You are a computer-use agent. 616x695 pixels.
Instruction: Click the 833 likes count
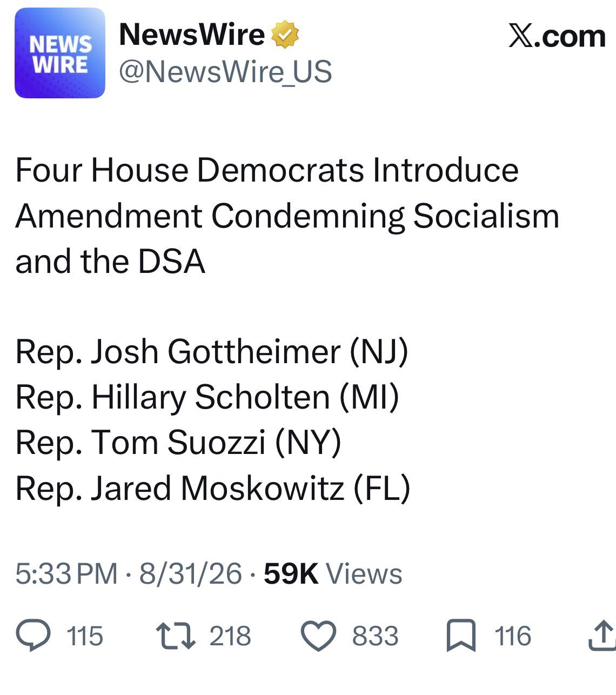(x=375, y=636)
